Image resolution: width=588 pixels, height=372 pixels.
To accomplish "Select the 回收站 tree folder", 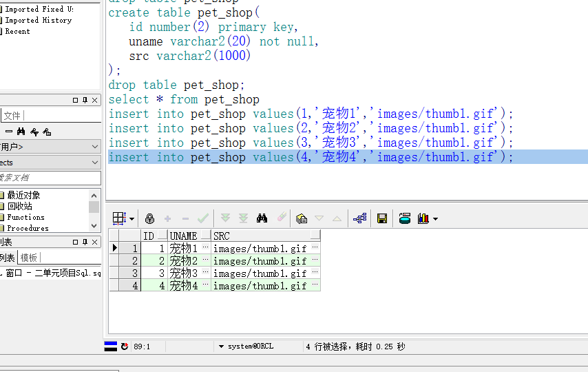I will [20, 206].
